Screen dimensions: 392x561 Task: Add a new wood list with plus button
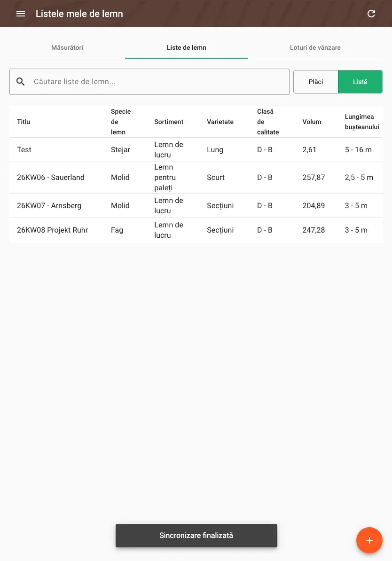click(369, 540)
